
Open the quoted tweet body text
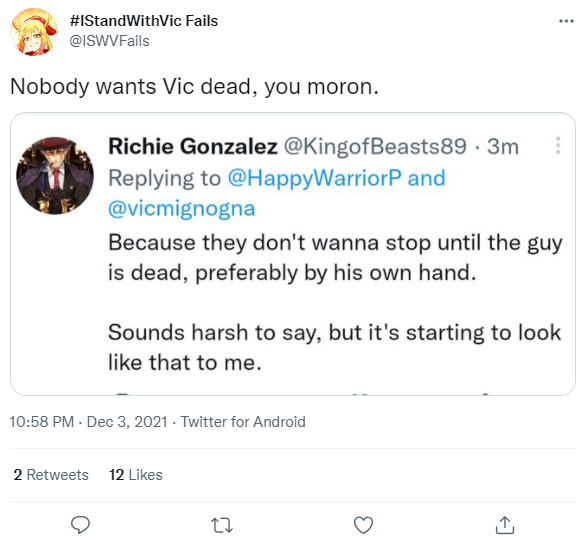(335, 302)
